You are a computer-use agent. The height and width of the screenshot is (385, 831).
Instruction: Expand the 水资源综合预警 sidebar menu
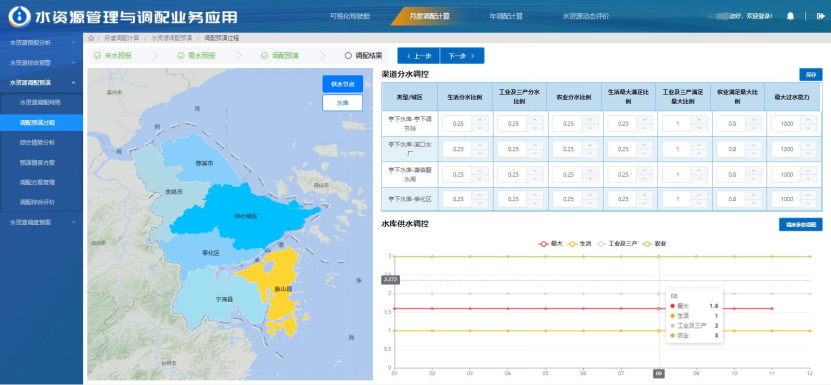41,63
